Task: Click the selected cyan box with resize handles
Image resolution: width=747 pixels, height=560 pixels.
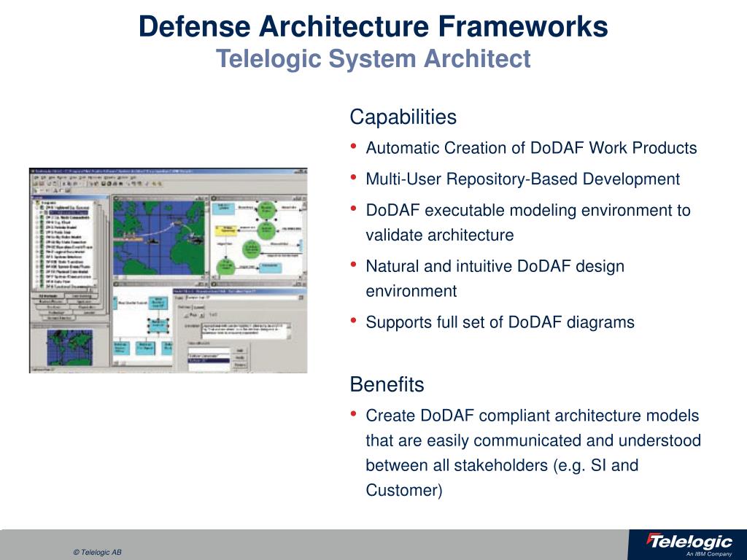Action: pos(158,325)
